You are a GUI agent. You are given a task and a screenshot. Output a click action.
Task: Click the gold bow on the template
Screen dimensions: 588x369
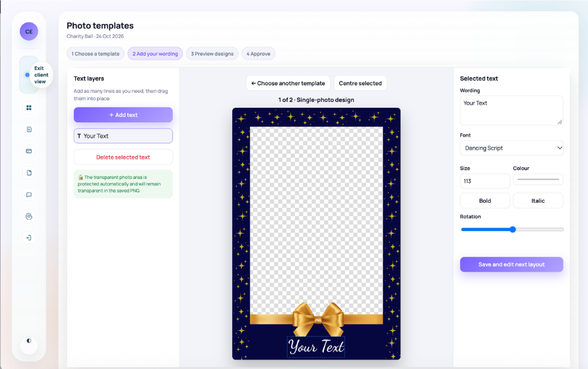[x=318, y=320]
